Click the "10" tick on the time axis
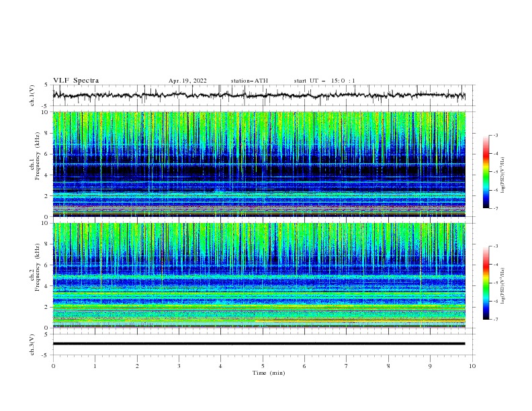 472,366
